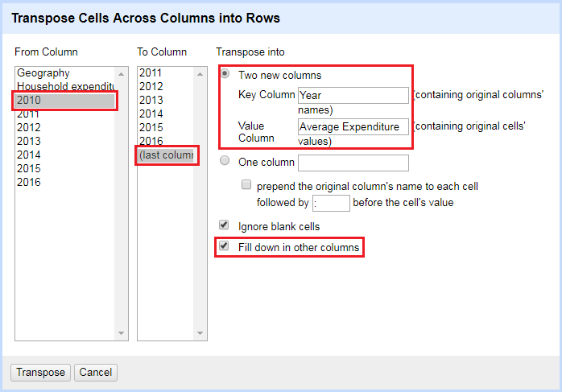This screenshot has height=392, width=562.
Task: Pick 2014 in the From Column list
Action: tap(29, 155)
